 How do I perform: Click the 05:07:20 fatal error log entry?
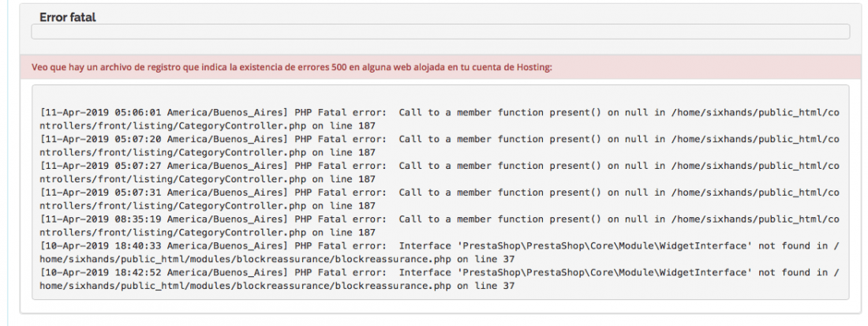point(440,145)
